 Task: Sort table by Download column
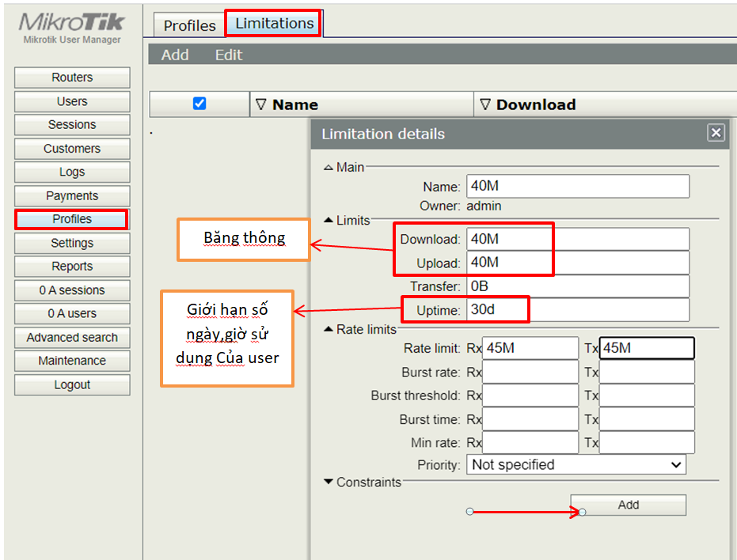535,104
